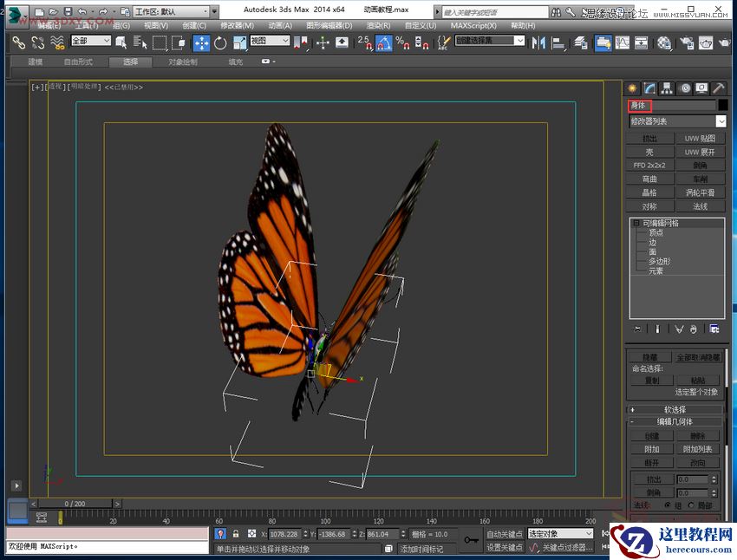Click the Mirror tool icon
The image size is (737, 560).
pos(537,41)
